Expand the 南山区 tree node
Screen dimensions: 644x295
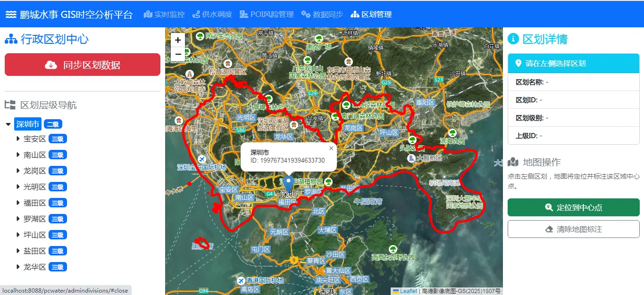click(18, 155)
